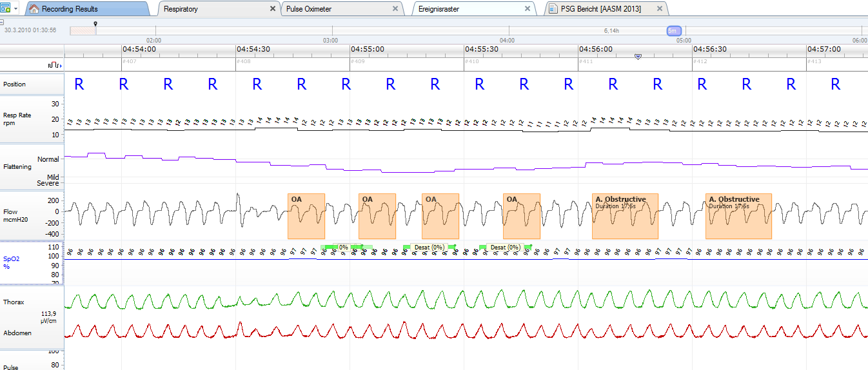Viewport: 868px width, 370px height.
Task: Select the A. Obstructive event near 04:56:40
Action: pyautogui.click(x=739, y=216)
